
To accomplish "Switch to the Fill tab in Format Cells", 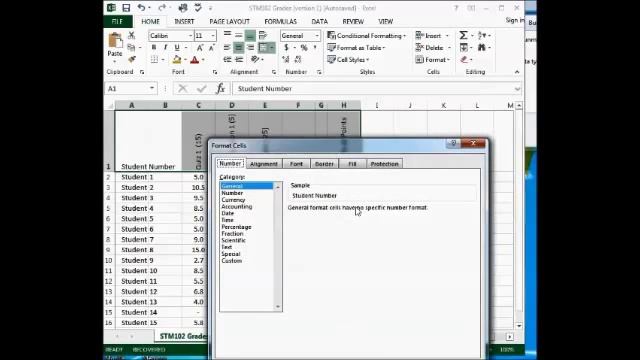I will tap(352, 164).
